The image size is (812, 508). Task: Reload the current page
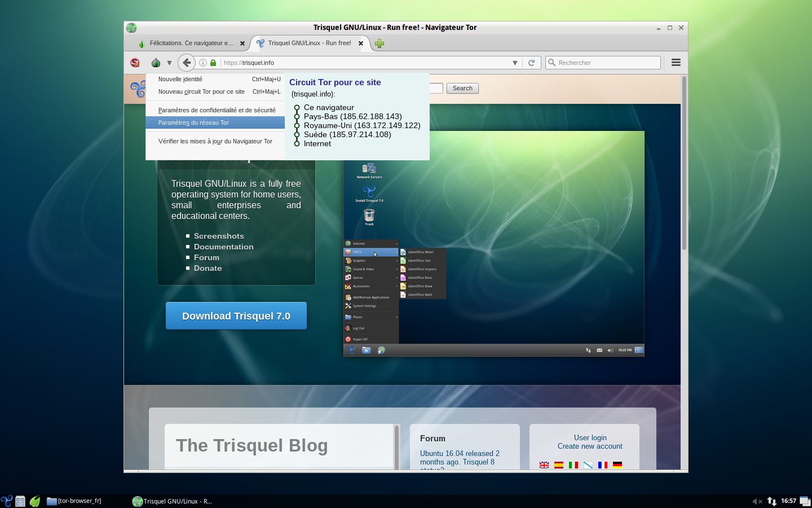(x=531, y=63)
